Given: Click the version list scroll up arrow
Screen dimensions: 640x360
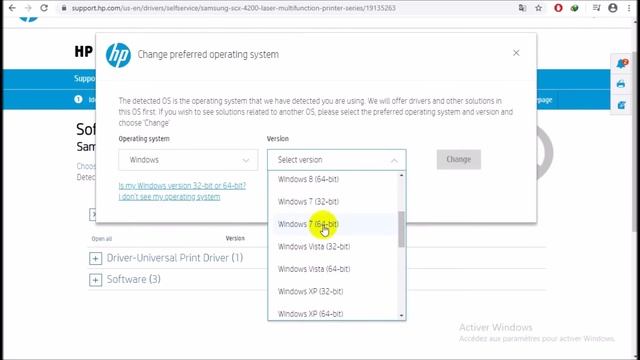Looking at the screenshot, I should pyautogui.click(x=402, y=175).
